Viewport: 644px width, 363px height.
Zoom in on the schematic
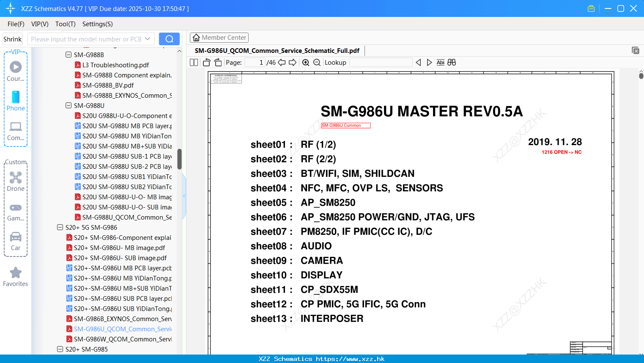306,63
